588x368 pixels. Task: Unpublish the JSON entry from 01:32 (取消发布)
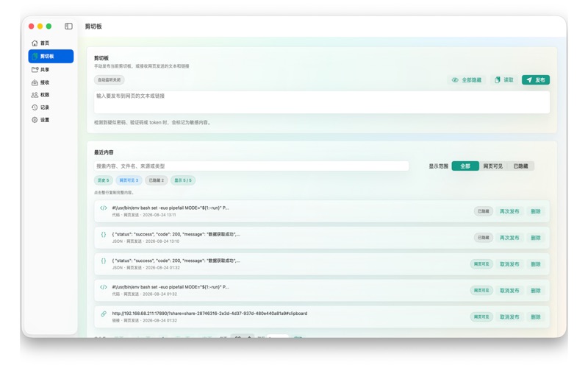coord(509,264)
